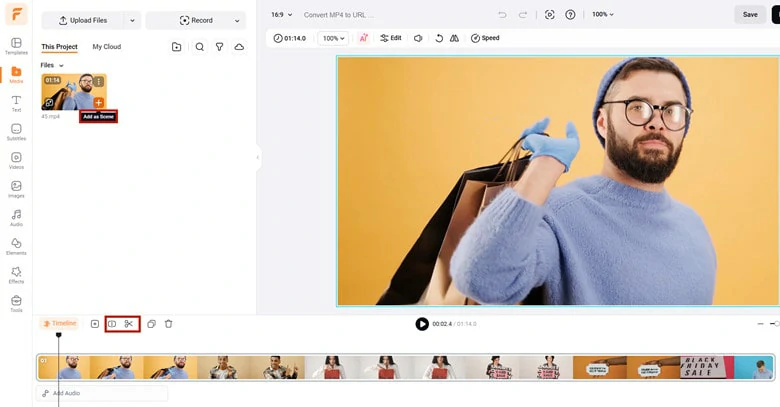
Task: Open canvas zoom 100% dropdown in top bar
Action: (603, 14)
